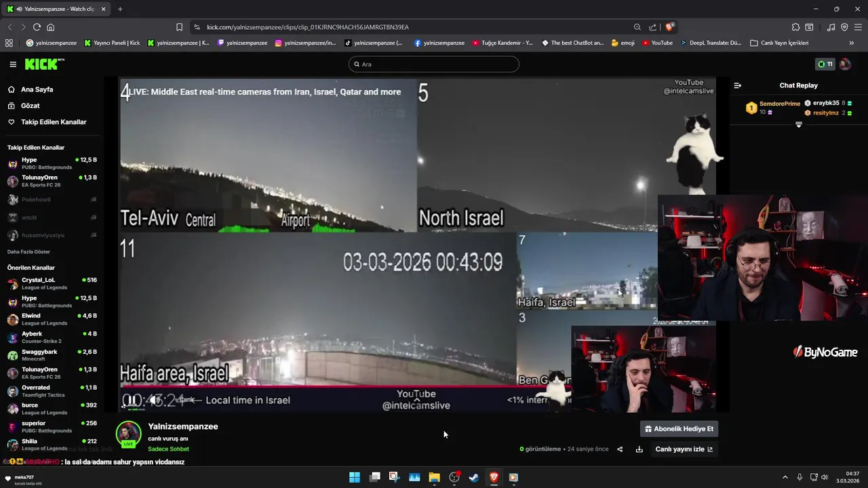
Task: Click the address bar URL
Action: pos(308,27)
